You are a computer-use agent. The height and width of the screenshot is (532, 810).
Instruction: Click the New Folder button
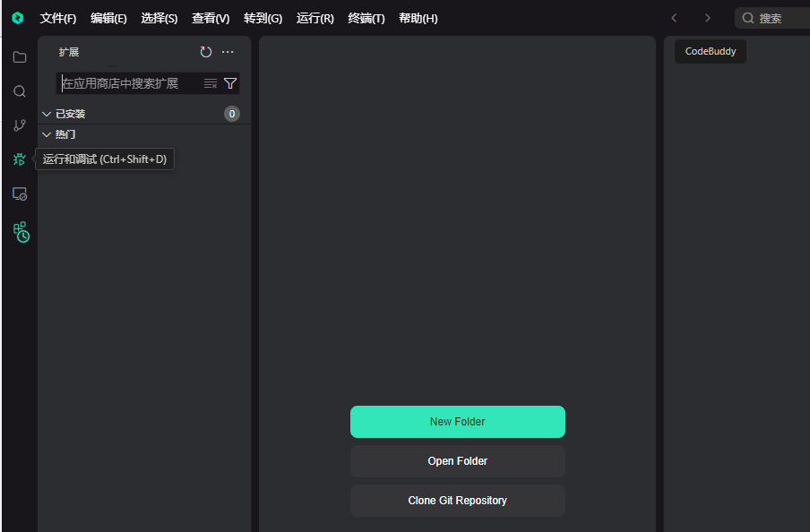pos(458,422)
